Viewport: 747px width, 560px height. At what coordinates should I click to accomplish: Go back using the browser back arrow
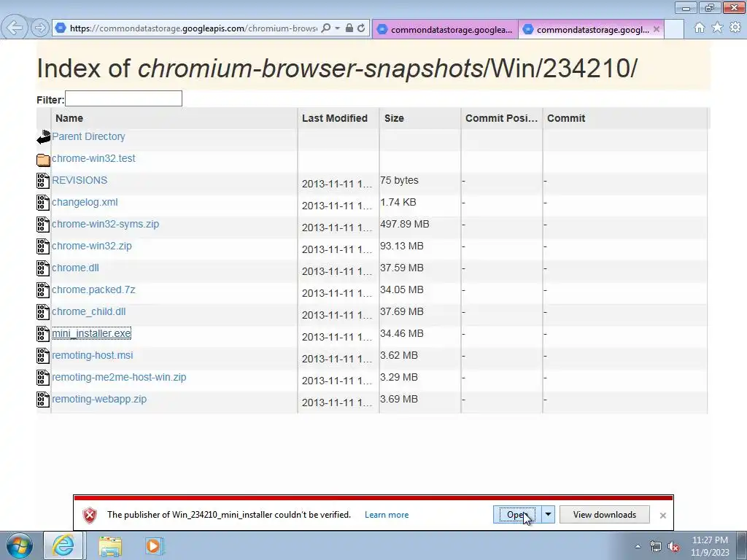15,28
